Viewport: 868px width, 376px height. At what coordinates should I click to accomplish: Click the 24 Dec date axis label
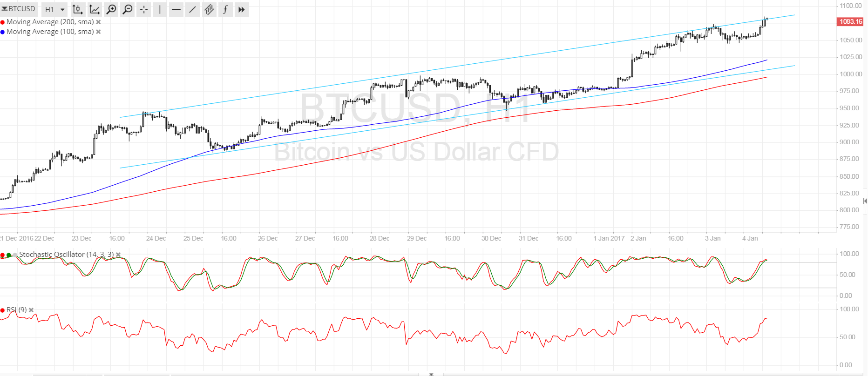156,238
